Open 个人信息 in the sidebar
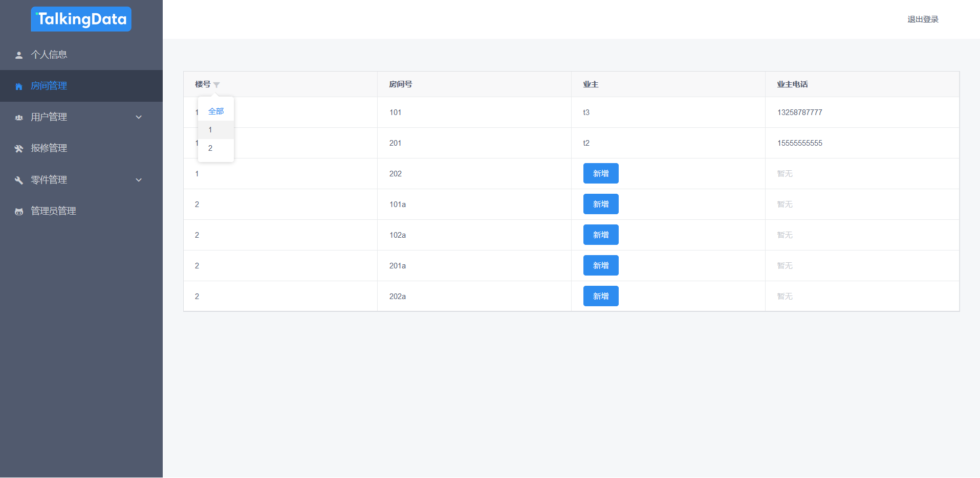Screen dimensions: 980x478 point(81,55)
